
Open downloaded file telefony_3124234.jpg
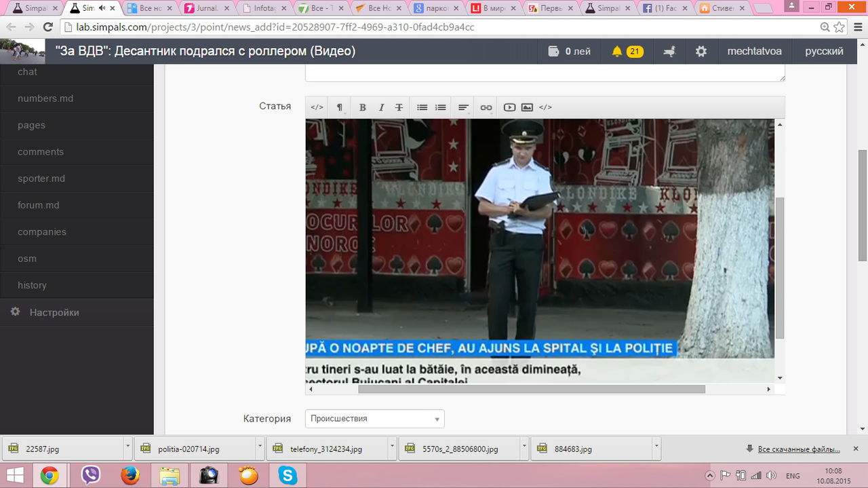[x=327, y=449]
